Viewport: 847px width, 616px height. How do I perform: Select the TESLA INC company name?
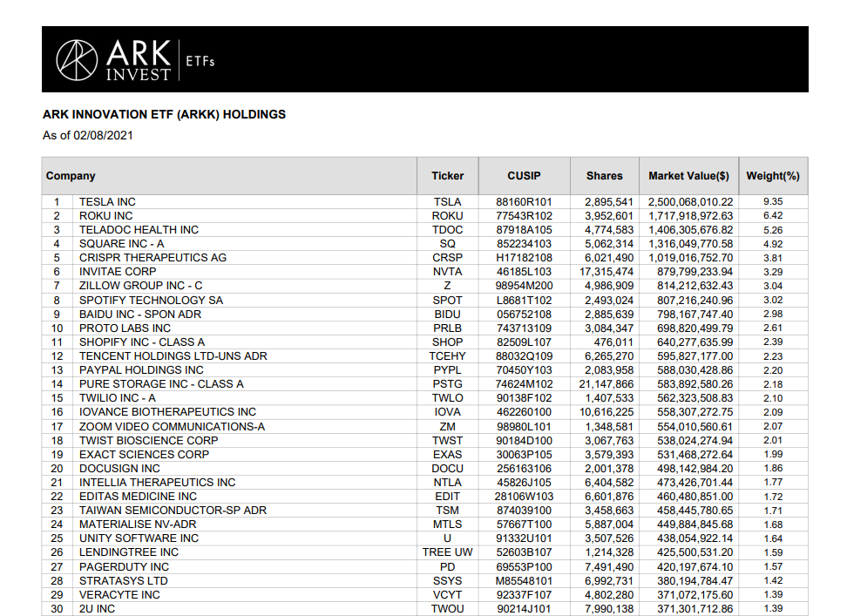click(107, 202)
